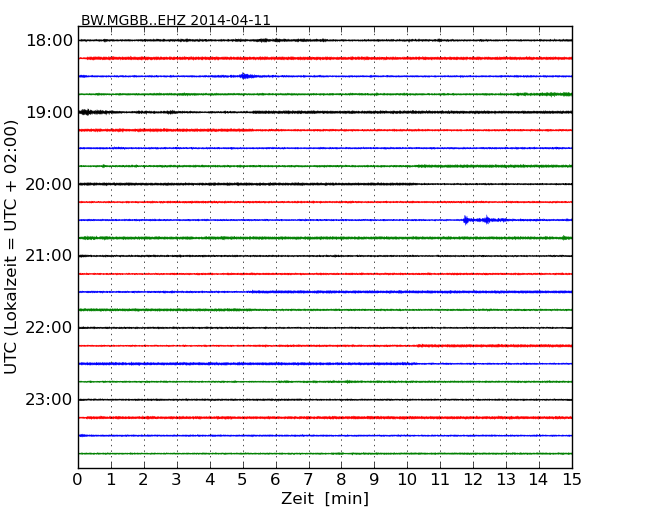Click the x-axis tick label 10

pos(407,479)
